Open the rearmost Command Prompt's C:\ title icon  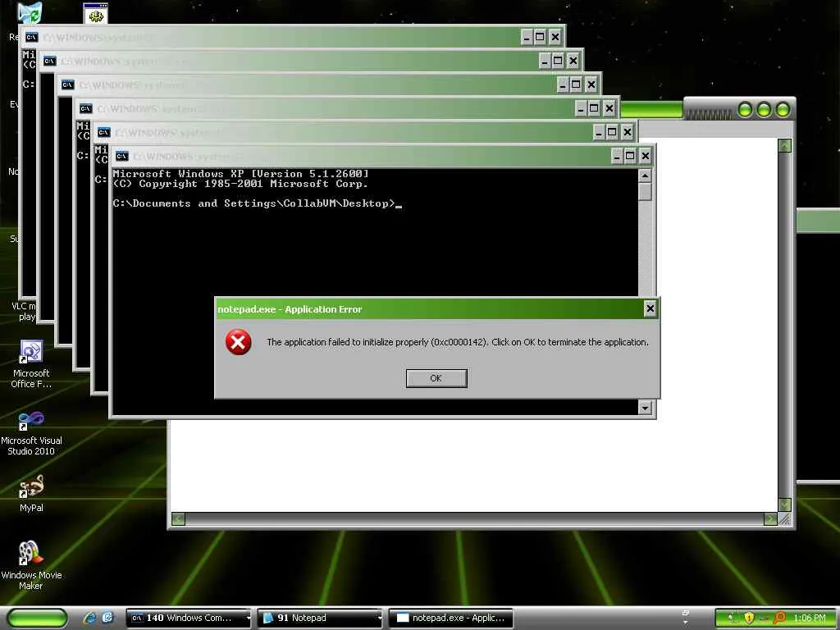click(x=32, y=37)
